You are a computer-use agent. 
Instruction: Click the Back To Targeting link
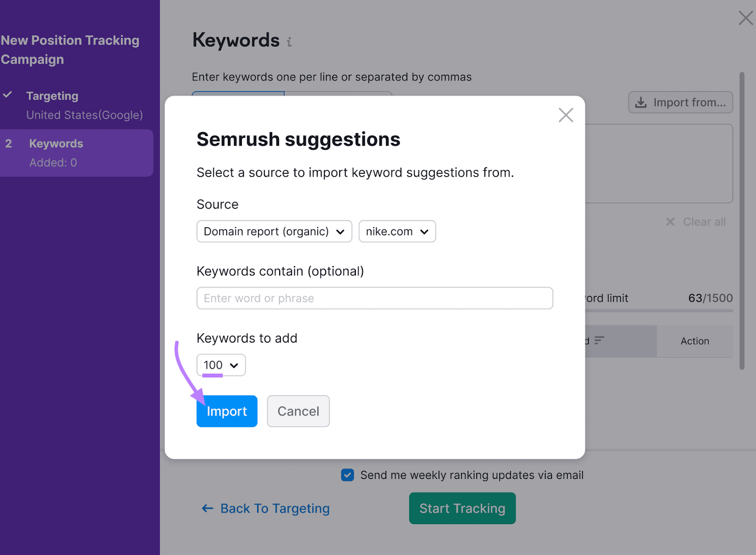click(275, 508)
